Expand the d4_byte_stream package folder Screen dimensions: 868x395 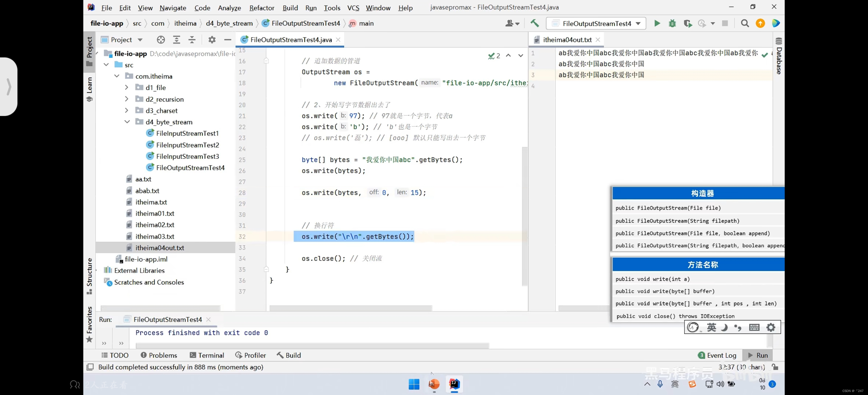[x=127, y=121]
